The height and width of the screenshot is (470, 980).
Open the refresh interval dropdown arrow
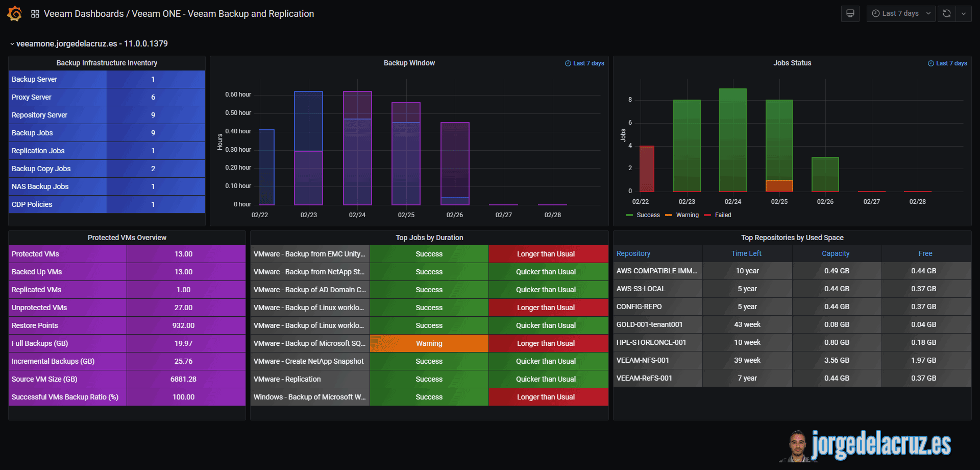964,14
